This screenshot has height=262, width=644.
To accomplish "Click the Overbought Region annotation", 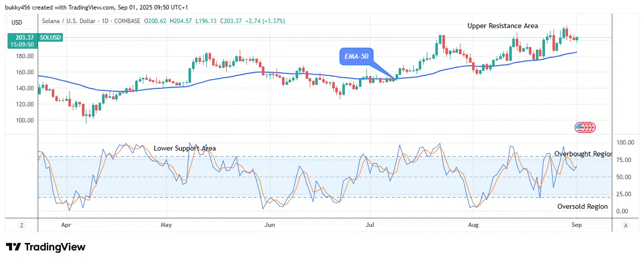I will (583, 154).
